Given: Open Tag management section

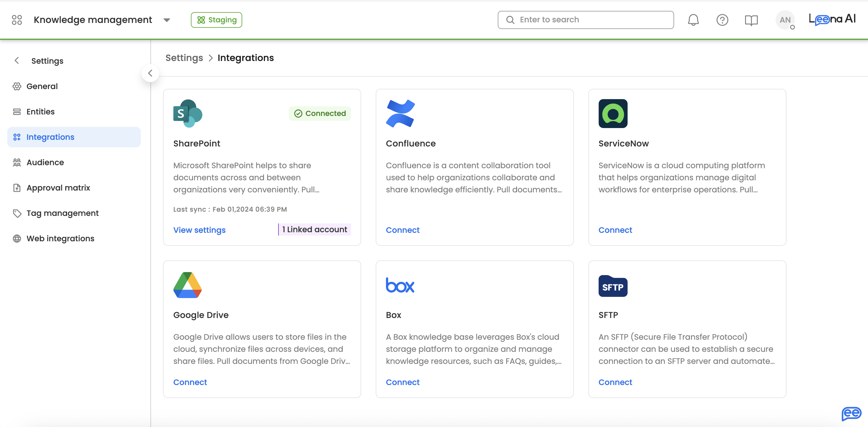Looking at the screenshot, I should tap(62, 213).
